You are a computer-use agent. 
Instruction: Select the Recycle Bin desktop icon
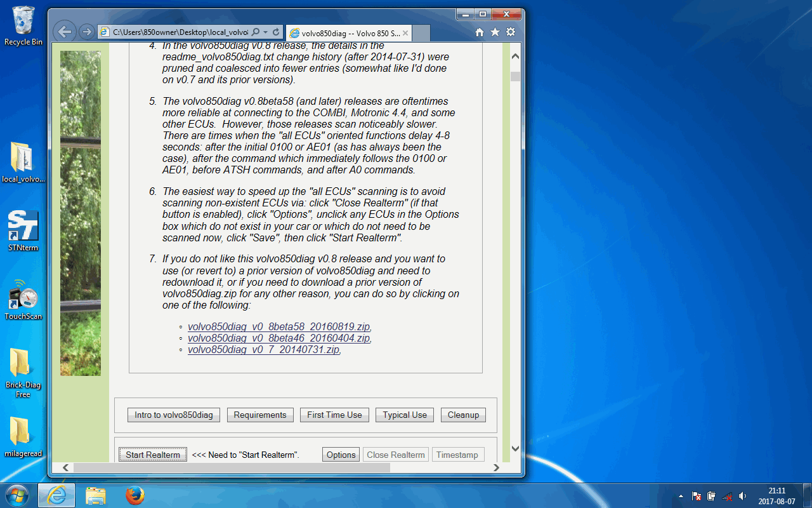(x=23, y=26)
